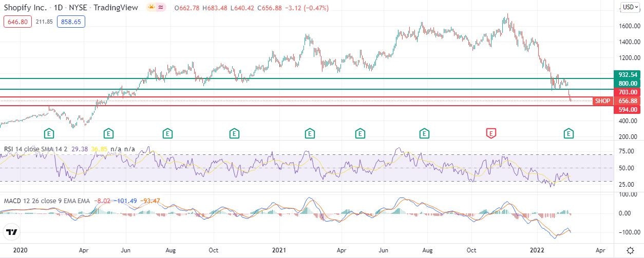Image resolution: width=644 pixels, height=258 pixels.
Task: Select the RSI 14 close indicator legend
Action: pos(35,149)
